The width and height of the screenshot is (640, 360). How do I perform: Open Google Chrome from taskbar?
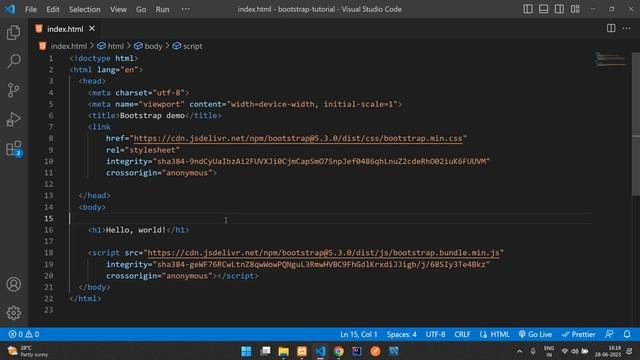tap(338, 351)
